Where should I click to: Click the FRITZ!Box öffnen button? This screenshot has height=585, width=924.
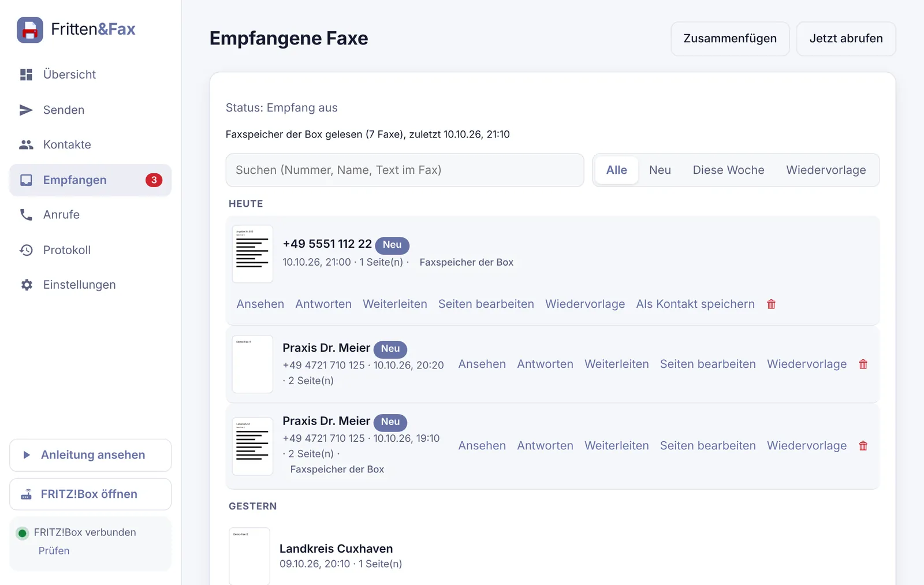91,494
